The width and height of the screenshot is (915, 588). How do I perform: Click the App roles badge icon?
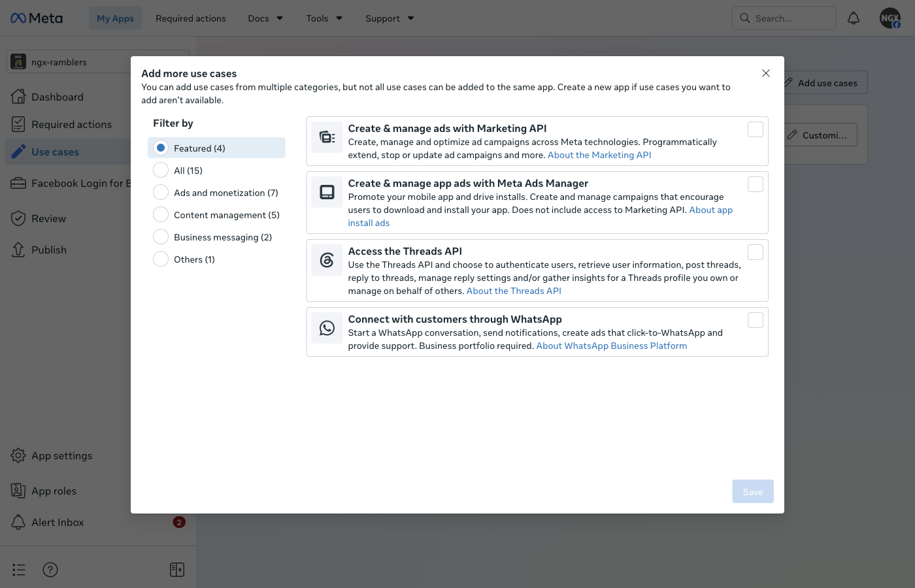(18, 491)
